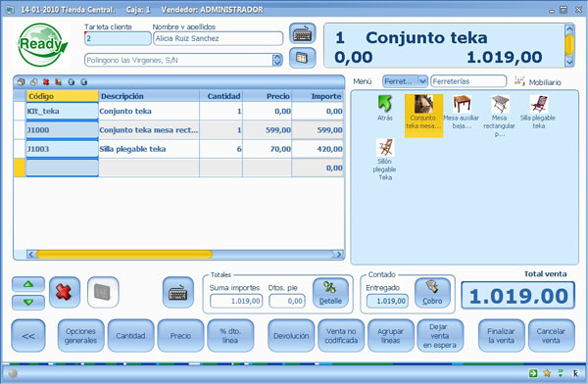
Task: Click the K icon in status bar
Action: (575, 373)
